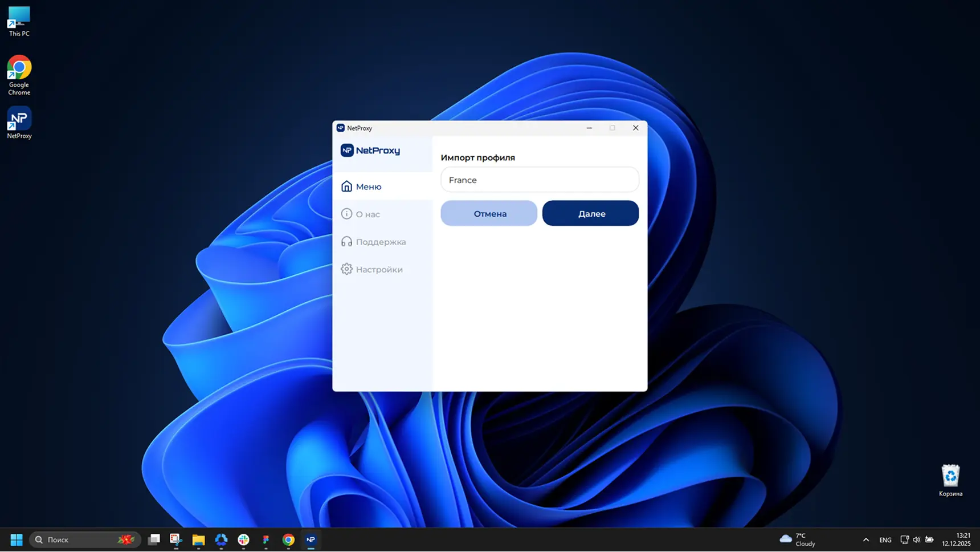Open File Explorer from the taskbar
This screenshot has height=552, width=980.
point(198,539)
